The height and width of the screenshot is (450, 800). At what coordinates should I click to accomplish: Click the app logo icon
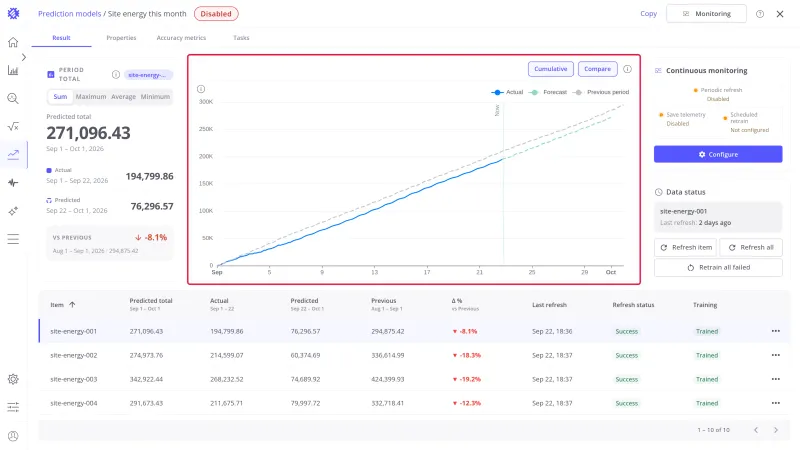14,14
